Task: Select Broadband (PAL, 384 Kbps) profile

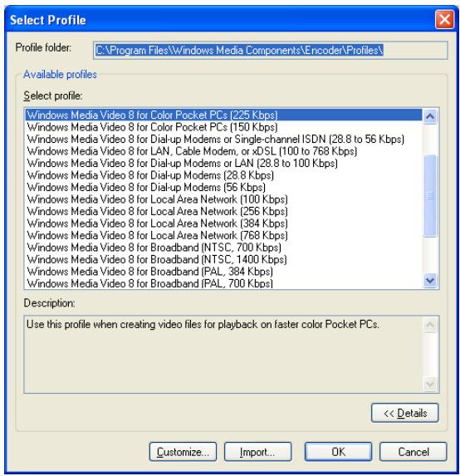Action: (223, 272)
